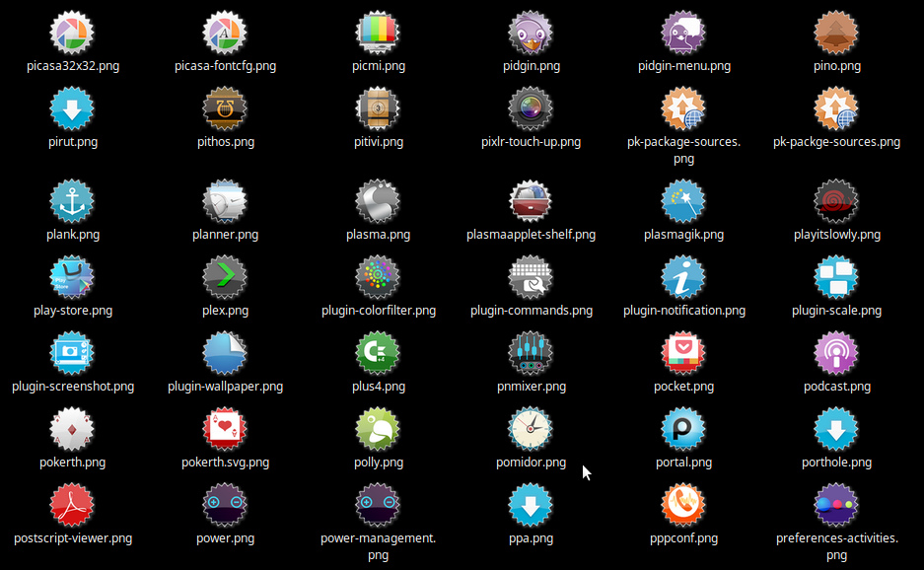Click the pocket.png icon
Screen dimensions: 924x570
(683, 354)
